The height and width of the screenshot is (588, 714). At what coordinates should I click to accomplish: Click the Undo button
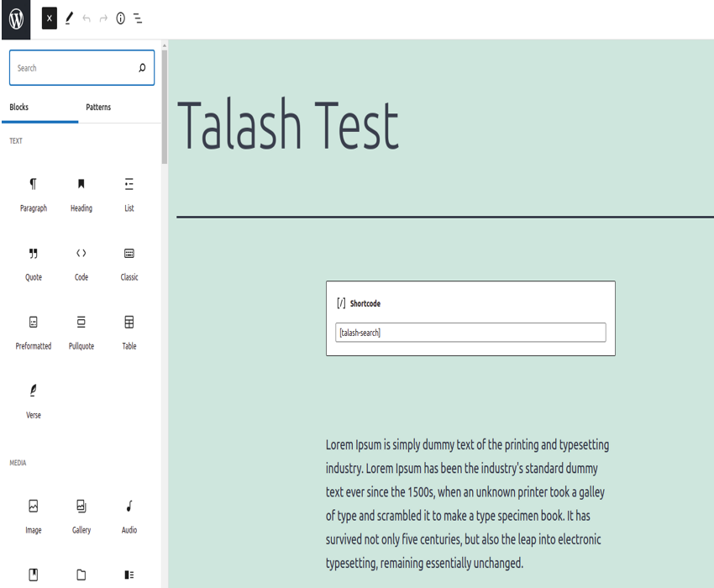click(x=86, y=17)
